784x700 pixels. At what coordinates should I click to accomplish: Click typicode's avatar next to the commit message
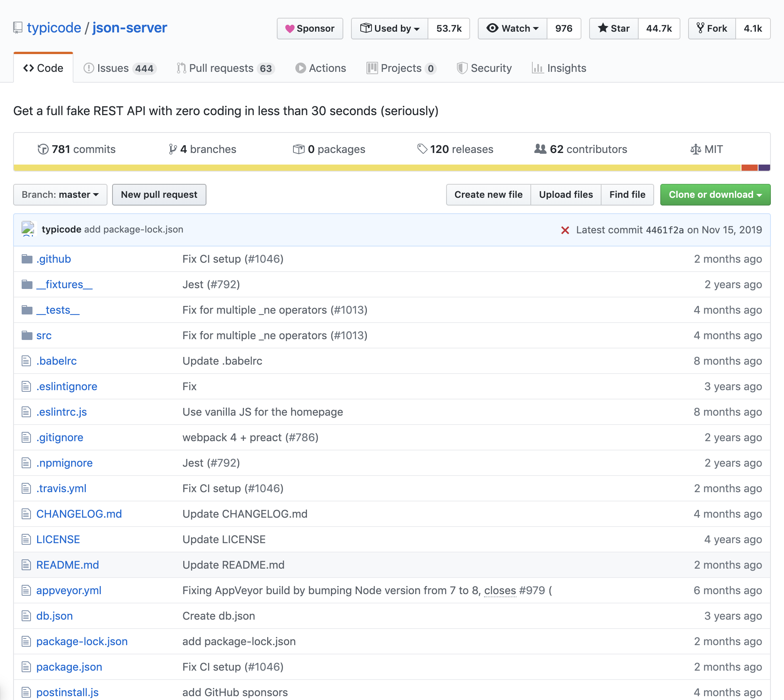click(27, 229)
